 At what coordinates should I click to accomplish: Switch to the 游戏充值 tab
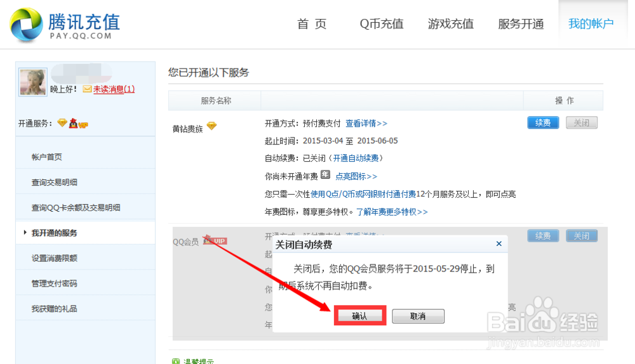click(x=451, y=24)
